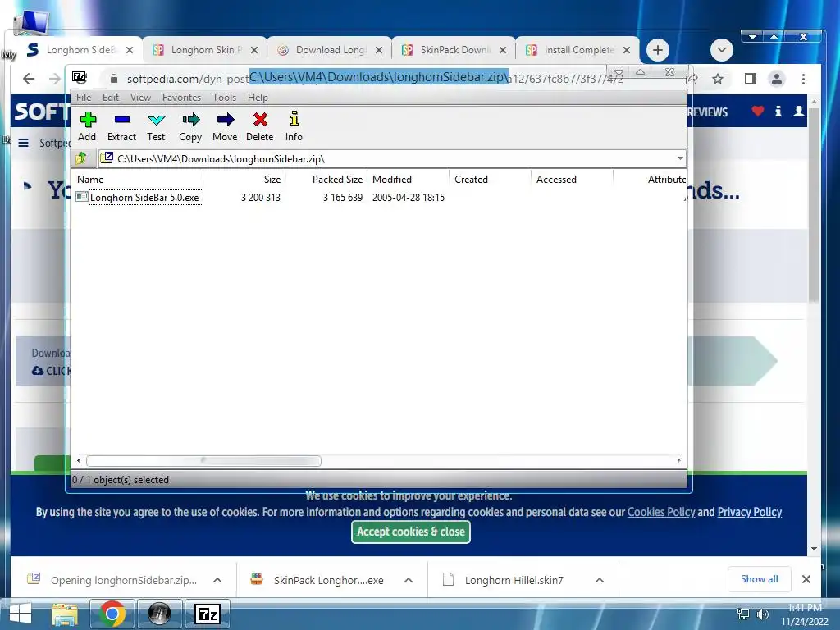
Task: Click the red Delete icon
Action: click(x=260, y=126)
